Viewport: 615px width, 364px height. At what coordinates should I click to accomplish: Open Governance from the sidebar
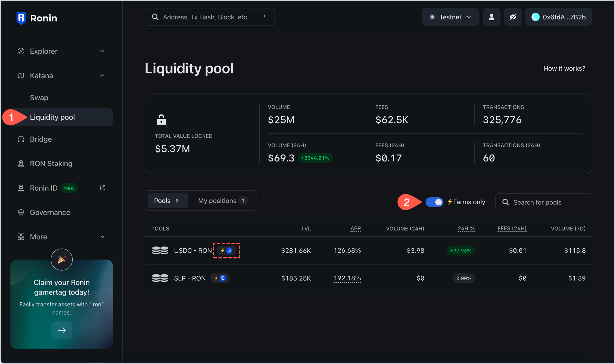tap(50, 212)
